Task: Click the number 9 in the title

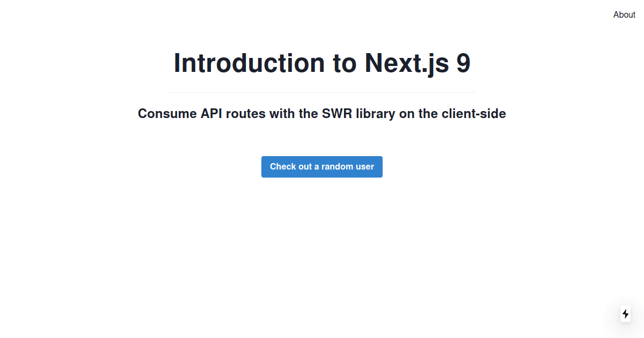Action: click(464, 63)
